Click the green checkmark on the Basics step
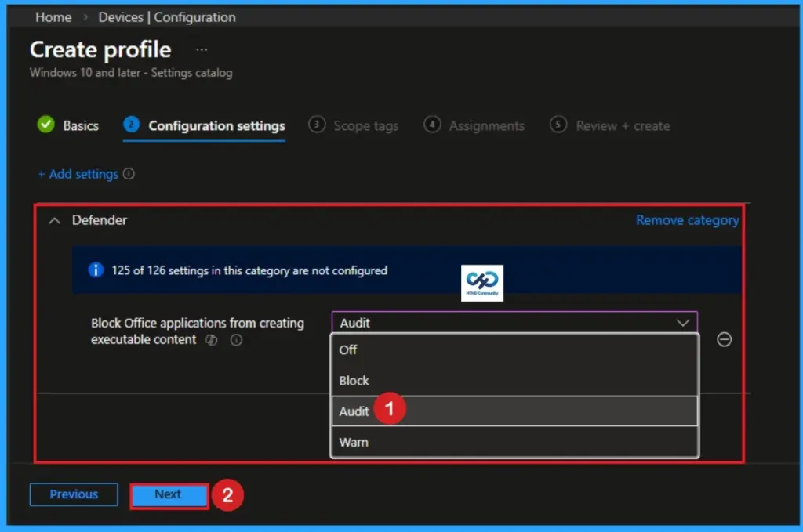Viewport: 803px width, 532px height. [x=45, y=125]
